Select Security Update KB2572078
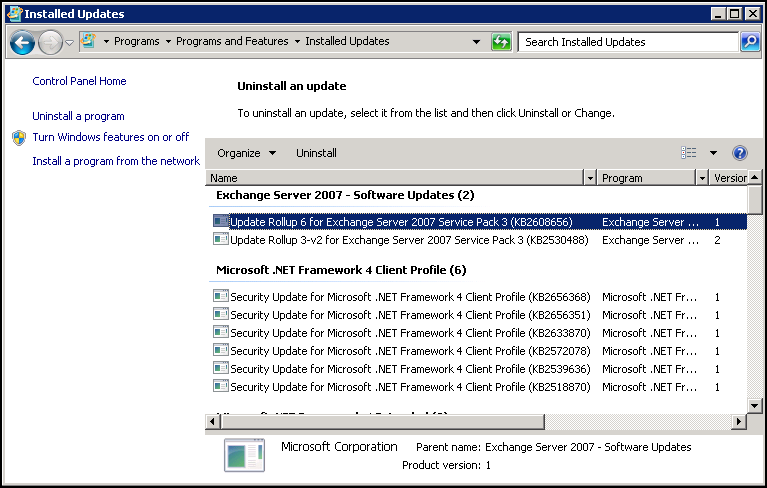Viewport: 767px width, 488px height. [x=410, y=351]
